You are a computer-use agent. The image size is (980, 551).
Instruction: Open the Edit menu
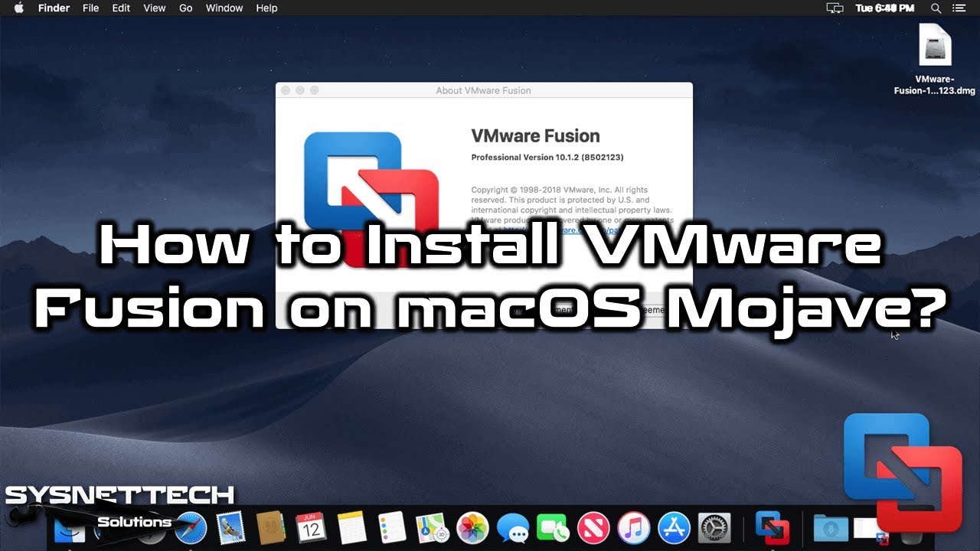tap(121, 8)
